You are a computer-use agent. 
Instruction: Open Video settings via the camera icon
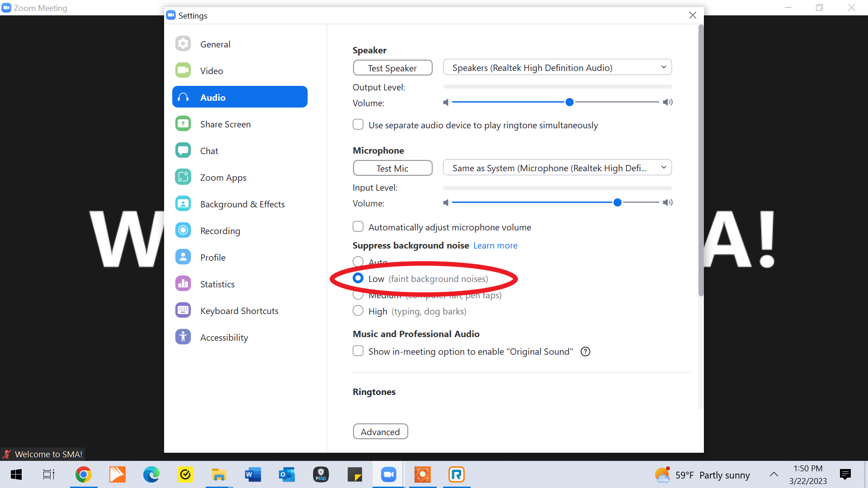pos(183,70)
